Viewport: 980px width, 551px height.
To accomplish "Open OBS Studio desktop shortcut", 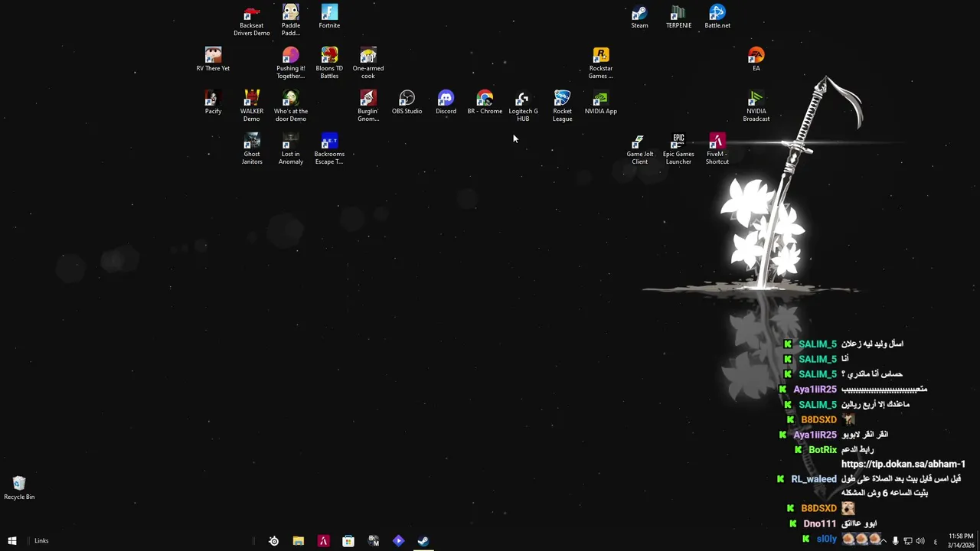I will click(407, 103).
